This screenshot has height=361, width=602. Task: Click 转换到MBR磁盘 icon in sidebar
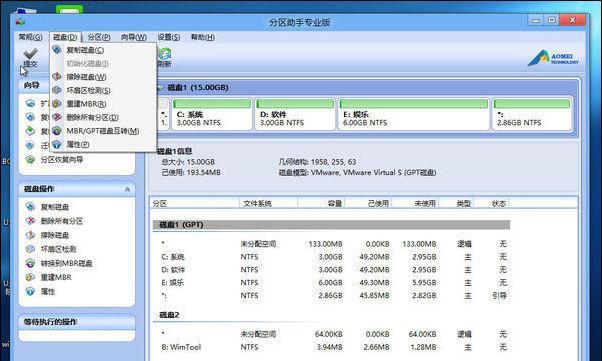tap(30, 263)
